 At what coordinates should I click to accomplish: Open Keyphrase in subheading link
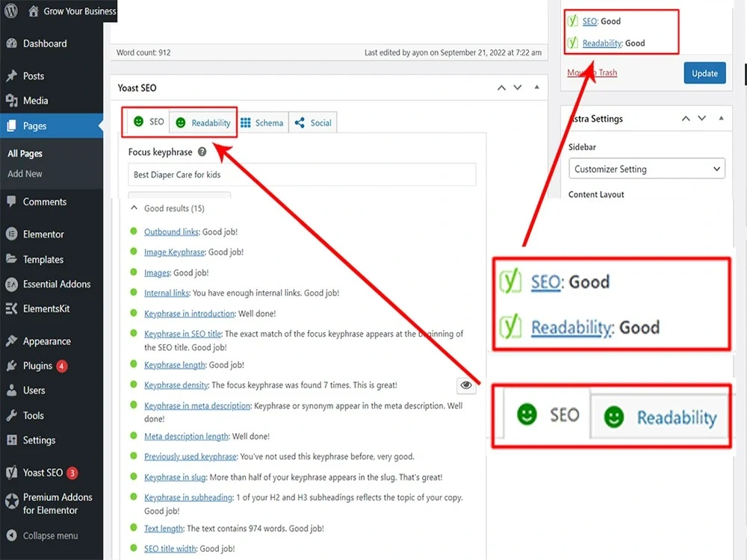point(188,497)
